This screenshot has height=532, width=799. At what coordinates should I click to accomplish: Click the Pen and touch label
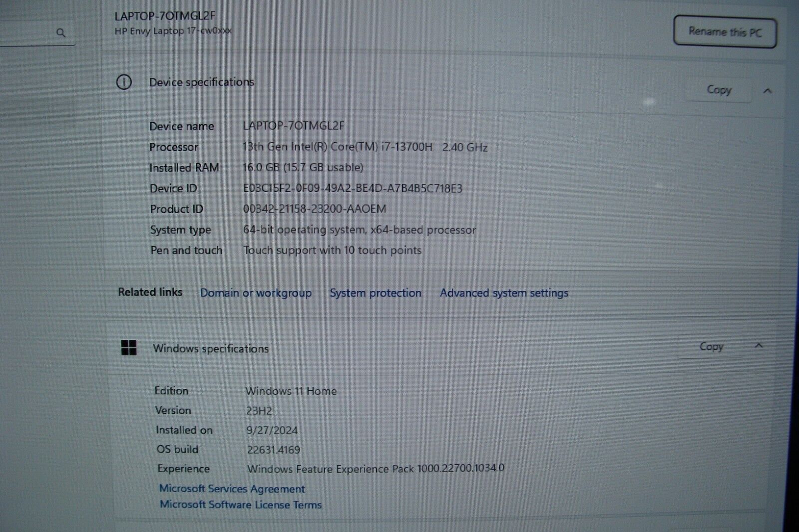[x=187, y=251]
